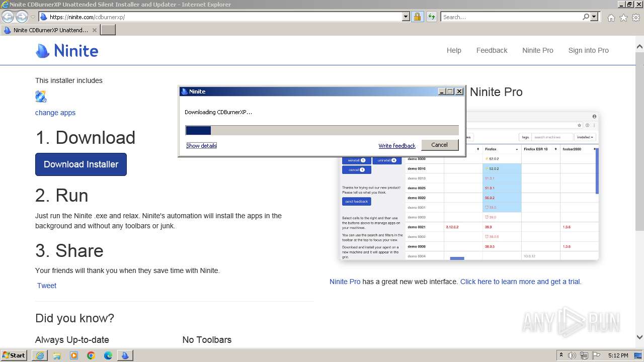Open Ninite Pro navigation link

(x=537, y=50)
